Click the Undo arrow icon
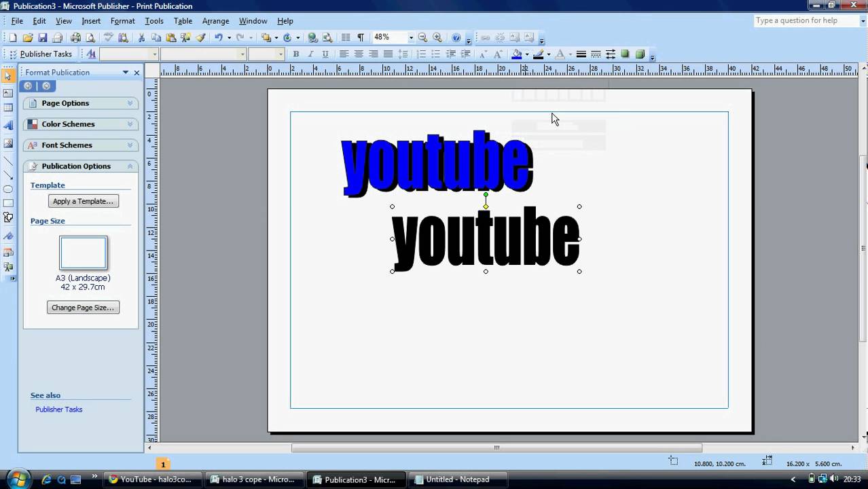The width and height of the screenshot is (868, 489). pos(219,38)
